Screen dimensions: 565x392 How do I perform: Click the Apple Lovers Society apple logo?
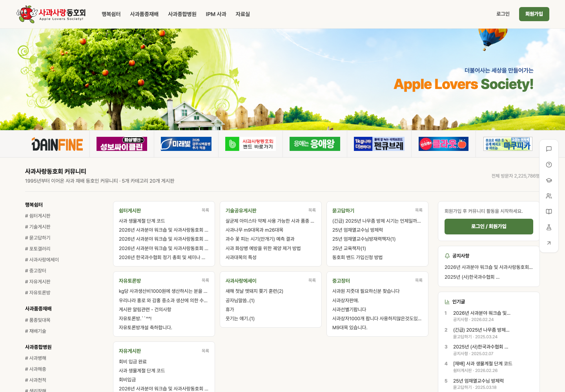[51, 14]
